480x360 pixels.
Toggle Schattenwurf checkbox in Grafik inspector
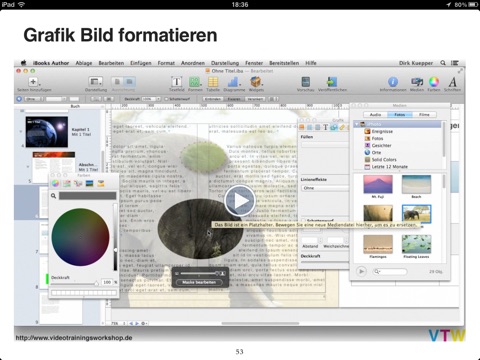pos(303,220)
